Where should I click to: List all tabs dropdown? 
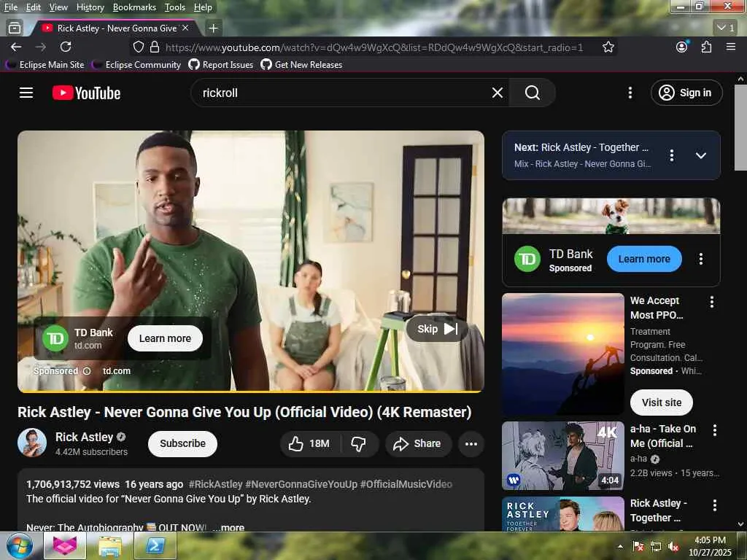(x=726, y=28)
